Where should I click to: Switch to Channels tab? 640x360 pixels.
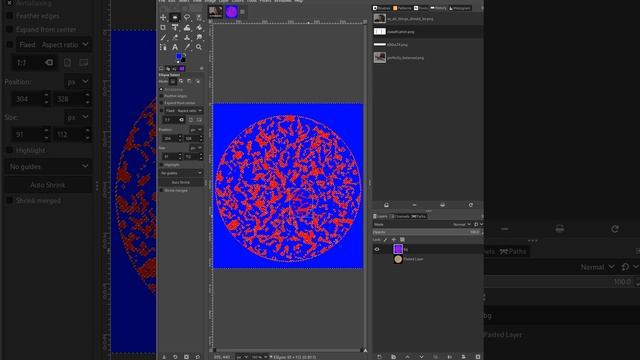click(399, 216)
